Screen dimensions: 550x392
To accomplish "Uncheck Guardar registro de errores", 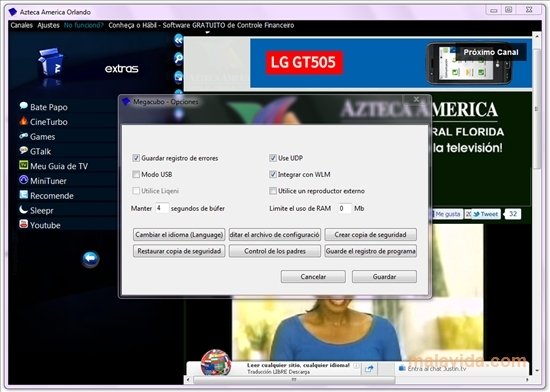I will 136,158.
